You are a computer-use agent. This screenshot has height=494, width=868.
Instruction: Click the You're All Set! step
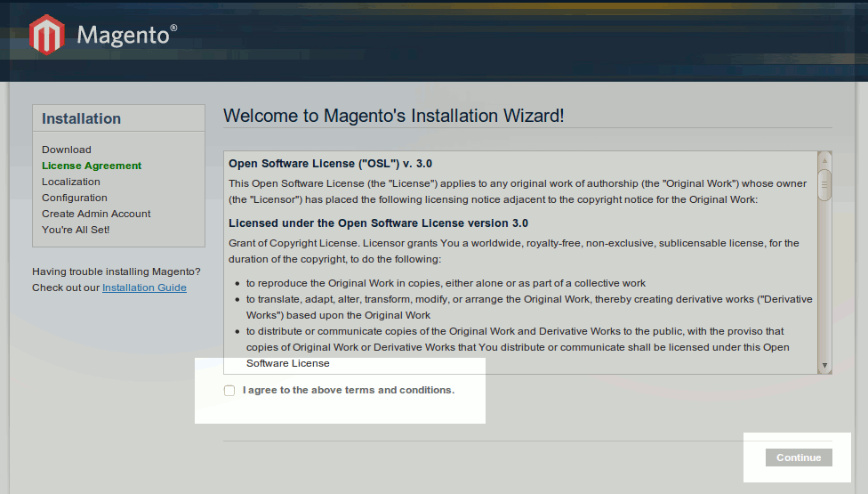click(x=76, y=230)
